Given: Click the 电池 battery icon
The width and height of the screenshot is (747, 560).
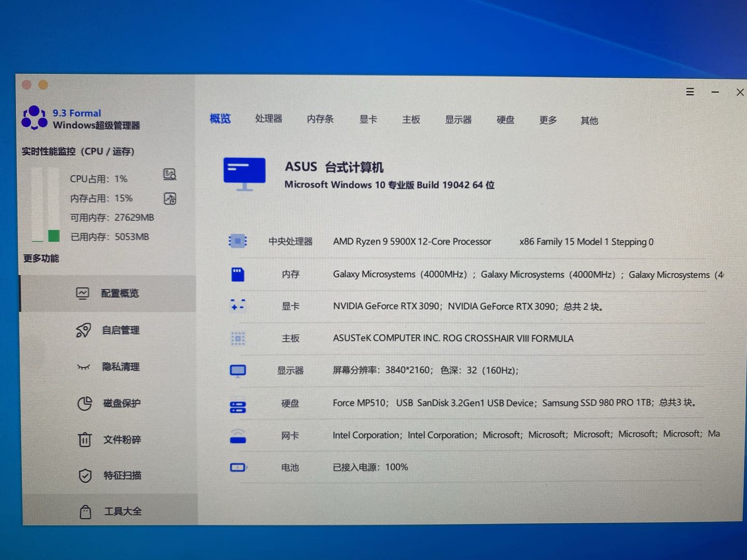Looking at the screenshot, I should pos(238,468).
